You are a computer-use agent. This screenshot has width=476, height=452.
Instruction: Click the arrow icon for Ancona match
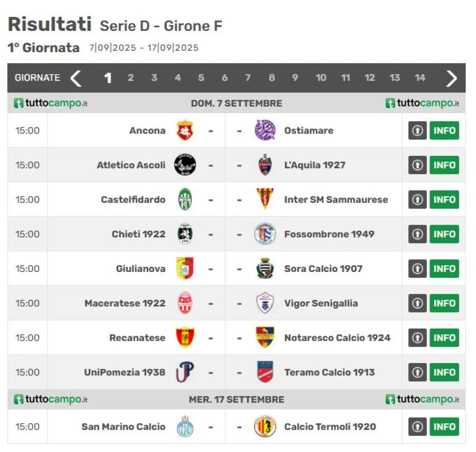pos(417,131)
